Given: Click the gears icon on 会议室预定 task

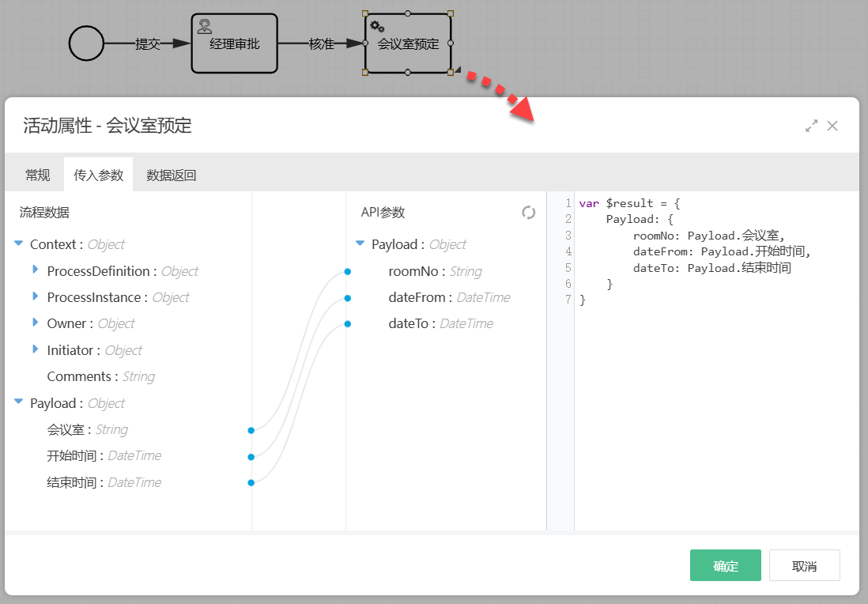Looking at the screenshot, I should pos(378,26).
